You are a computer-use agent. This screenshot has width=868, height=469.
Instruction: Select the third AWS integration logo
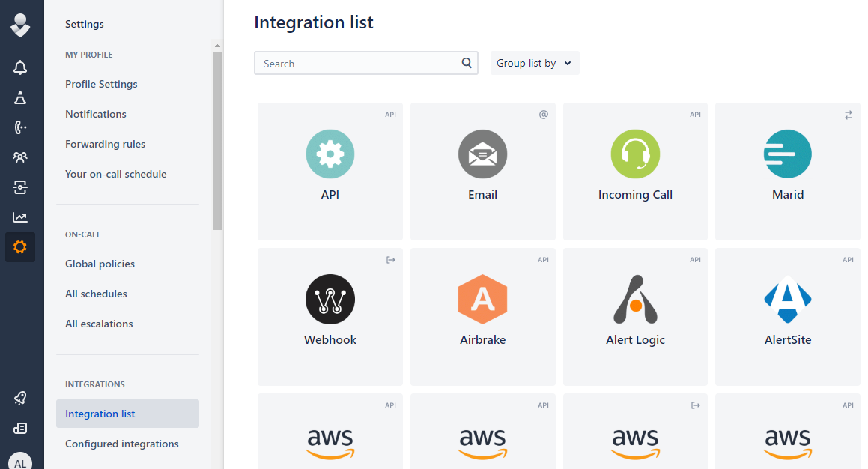tap(635, 443)
